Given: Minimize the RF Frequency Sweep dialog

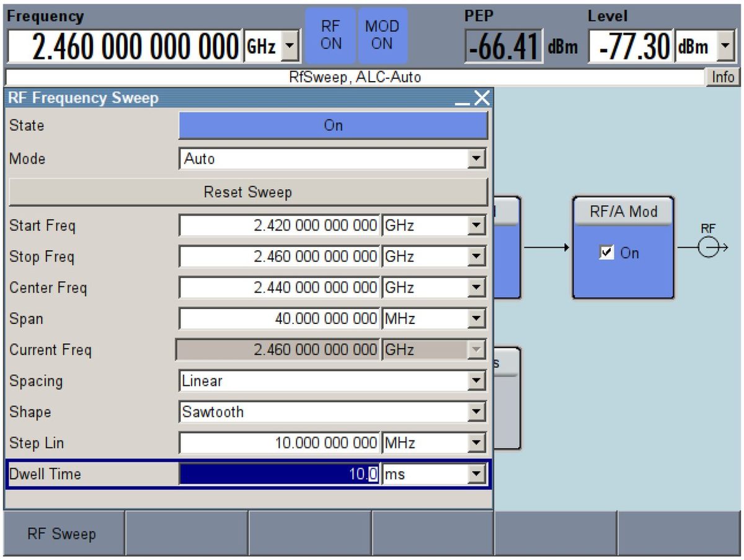Looking at the screenshot, I should pyautogui.click(x=463, y=98).
